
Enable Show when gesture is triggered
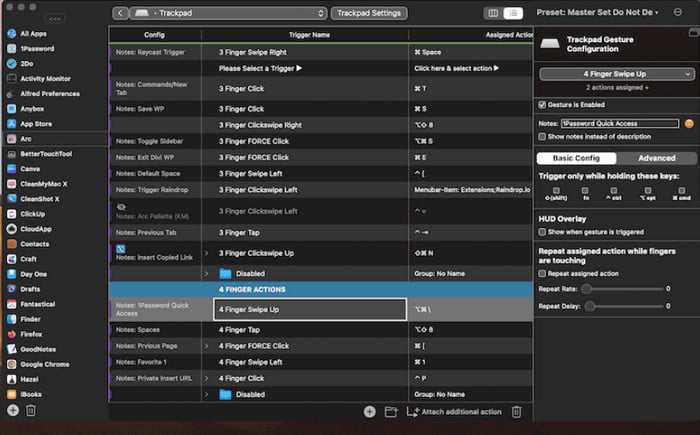click(x=542, y=232)
